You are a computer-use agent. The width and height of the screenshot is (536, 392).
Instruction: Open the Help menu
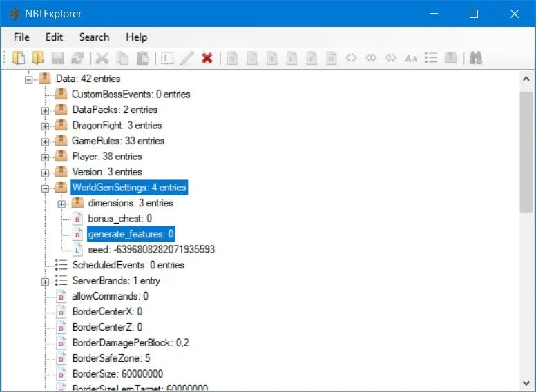(136, 37)
